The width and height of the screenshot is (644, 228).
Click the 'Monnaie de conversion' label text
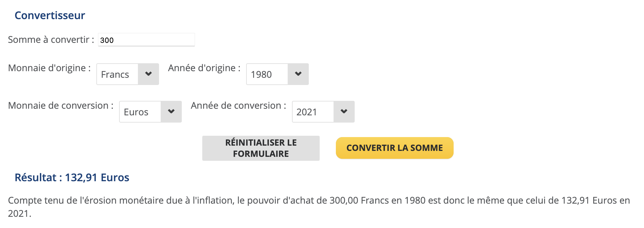click(x=61, y=105)
